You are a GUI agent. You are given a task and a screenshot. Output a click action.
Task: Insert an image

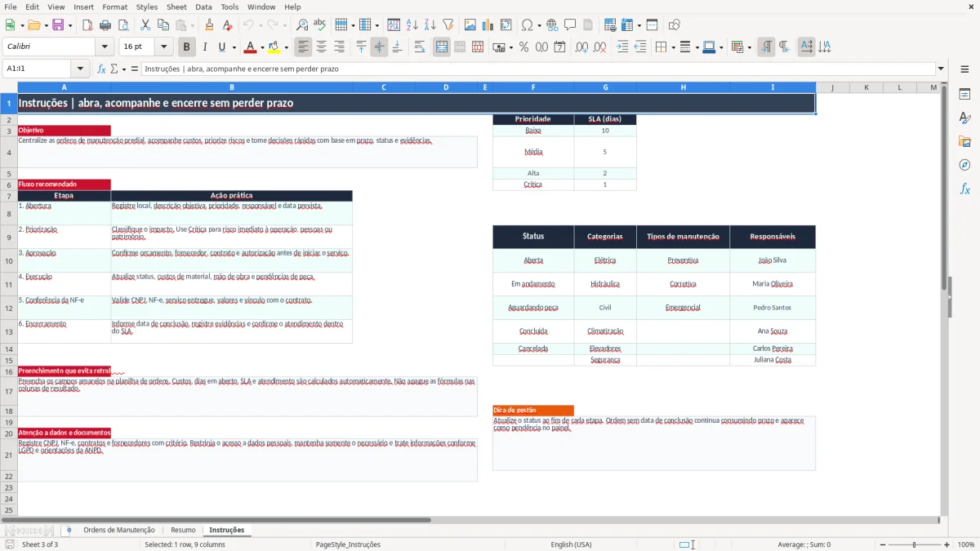click(x=470, y=25)
